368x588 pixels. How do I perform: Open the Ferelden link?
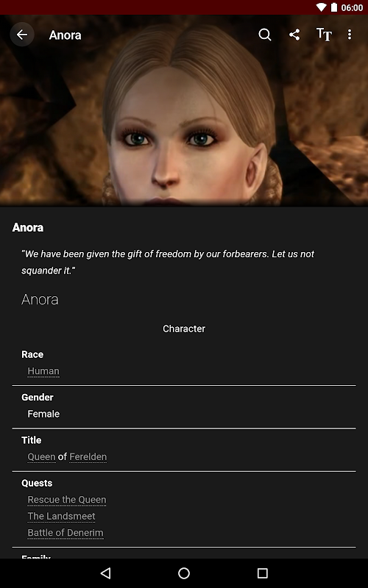pos(88,457)
